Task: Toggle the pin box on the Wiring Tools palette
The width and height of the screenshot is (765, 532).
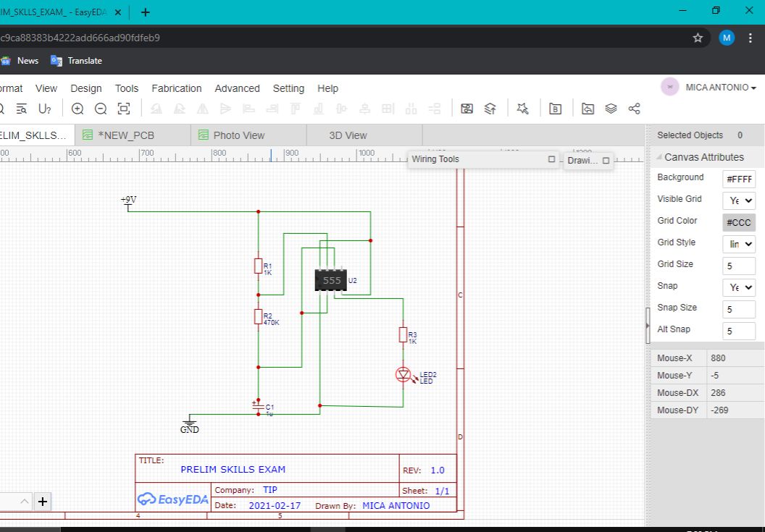Action: click(551, 159)
